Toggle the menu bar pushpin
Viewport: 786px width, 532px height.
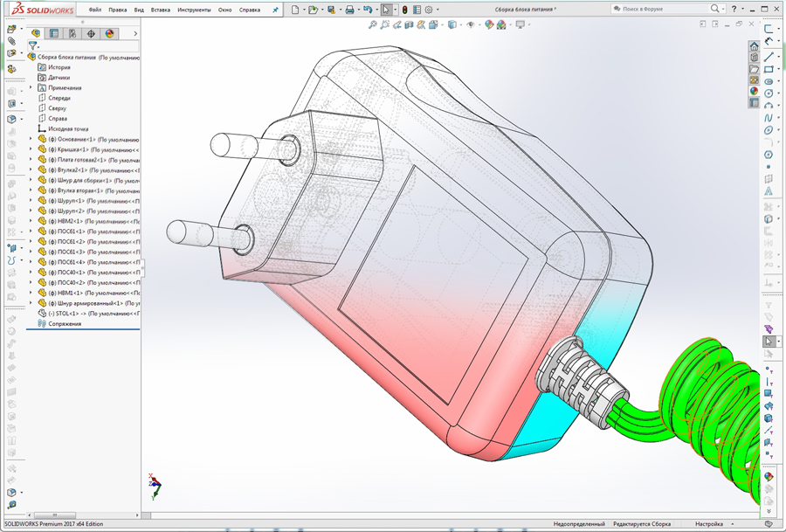pos(273,10)
